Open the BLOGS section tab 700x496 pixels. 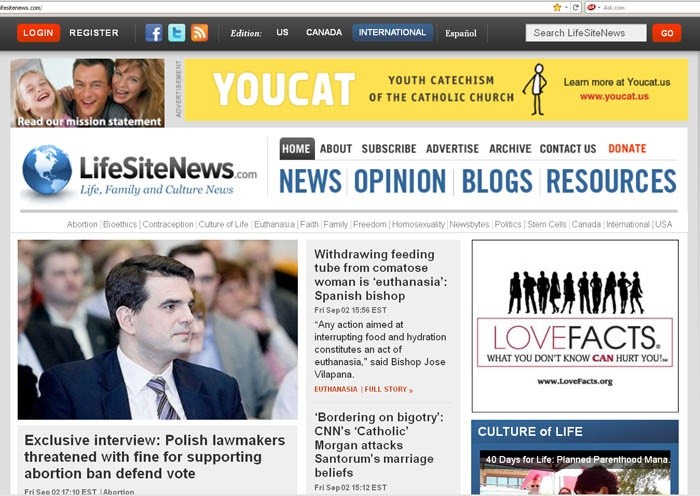point(497,181)
